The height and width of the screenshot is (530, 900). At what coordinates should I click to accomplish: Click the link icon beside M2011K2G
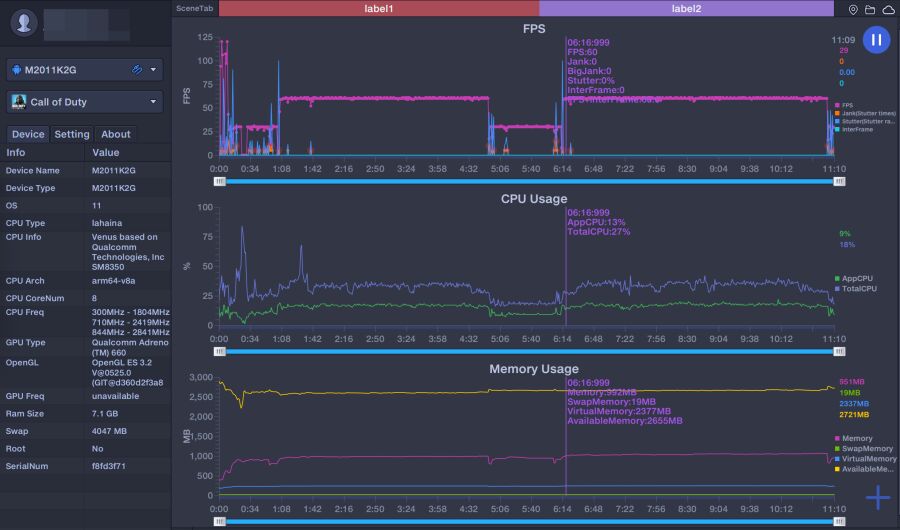[x=137, y=69]
